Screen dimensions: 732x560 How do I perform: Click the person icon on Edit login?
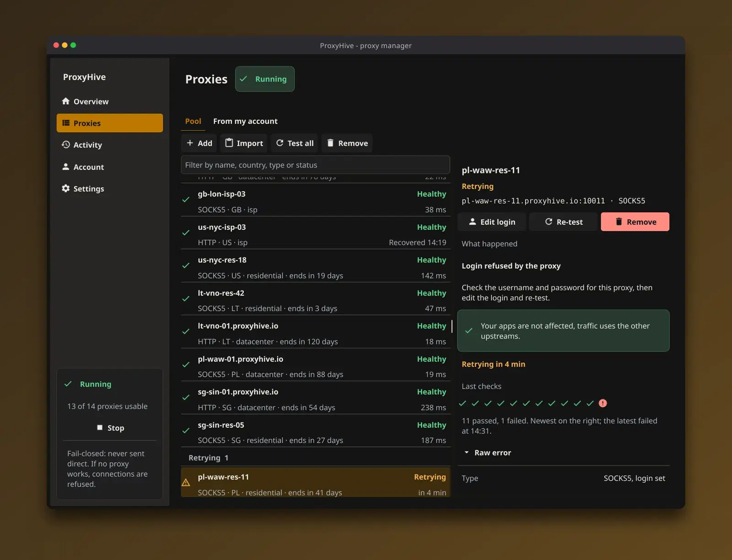click(473, 221)
